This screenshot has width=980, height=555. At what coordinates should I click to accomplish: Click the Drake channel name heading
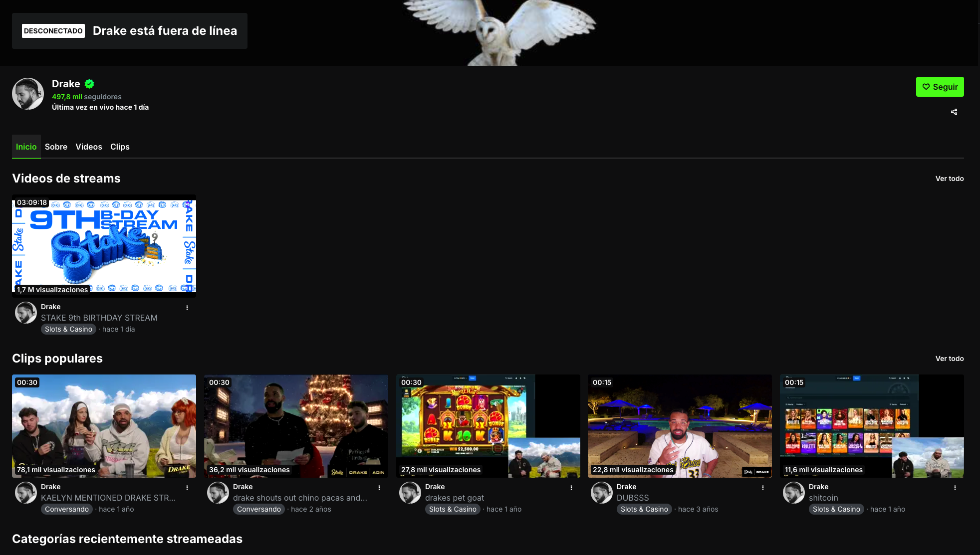pyautogui.click(x=66, y=84)
